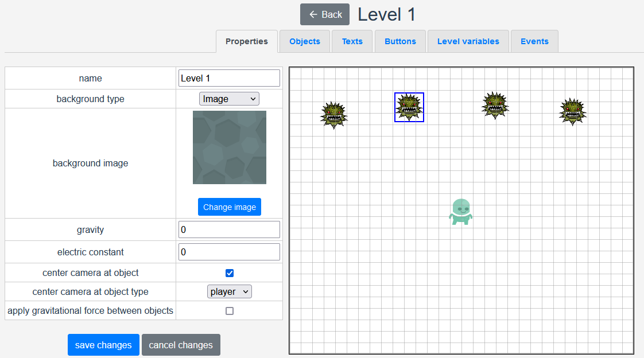
Task: Click the hexagon background image thumbnail
Action: click(x=230, y=147)
